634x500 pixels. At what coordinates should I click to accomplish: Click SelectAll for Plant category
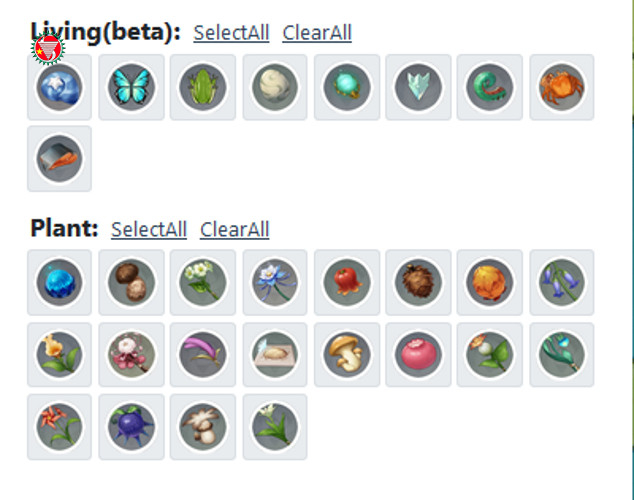point(148,230)
